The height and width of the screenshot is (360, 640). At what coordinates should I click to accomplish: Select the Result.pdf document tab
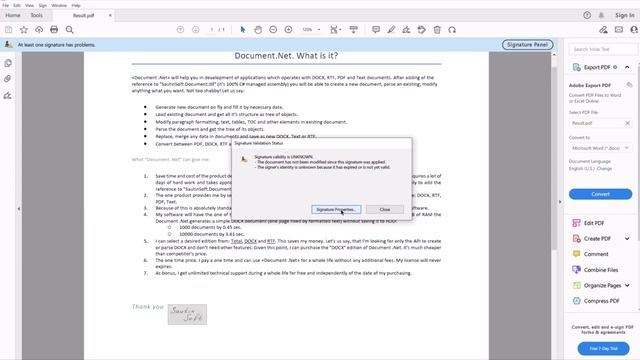click(x=83, y=16)
